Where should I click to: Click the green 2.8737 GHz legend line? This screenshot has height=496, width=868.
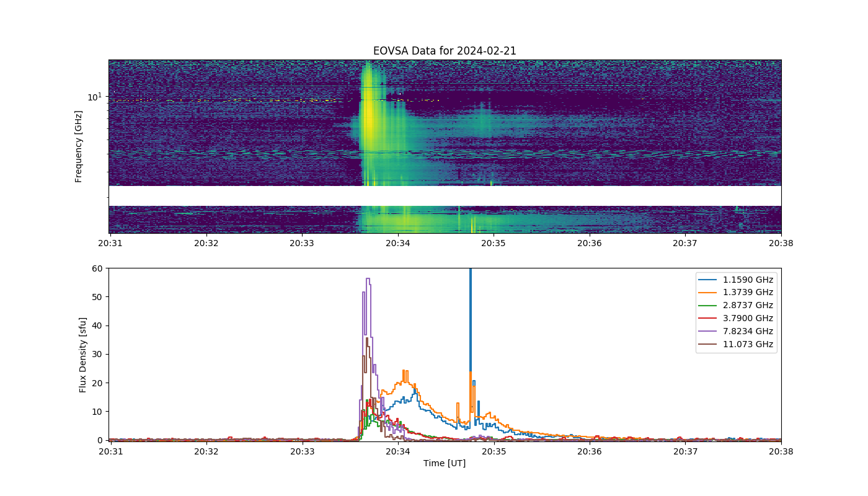pyautogui.click(x=708, y=306)
